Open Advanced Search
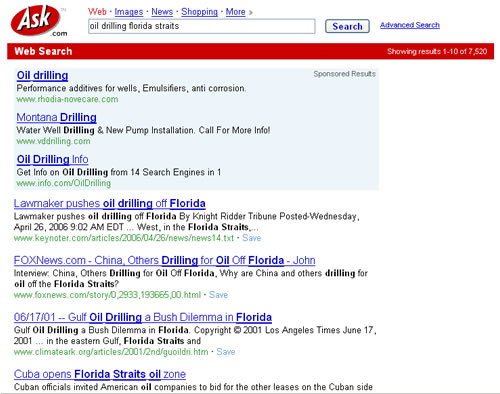 pyautogui.click(x=410, y=25)
